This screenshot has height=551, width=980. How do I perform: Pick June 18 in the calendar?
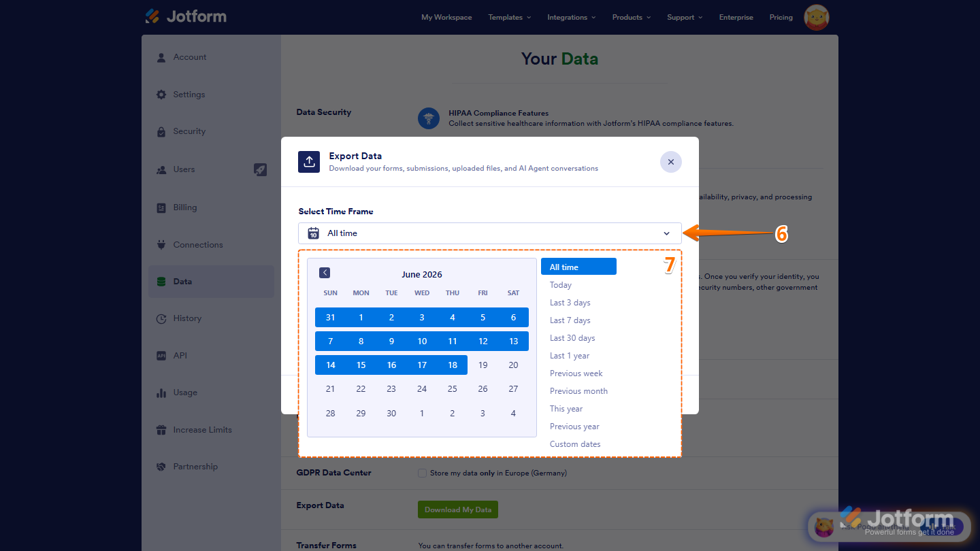(453, 365)
